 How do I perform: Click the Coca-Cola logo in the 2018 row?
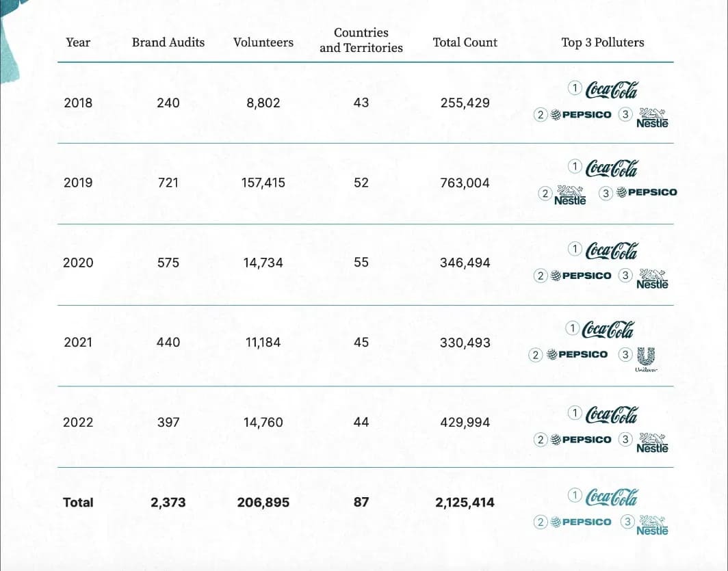(612, 90)
